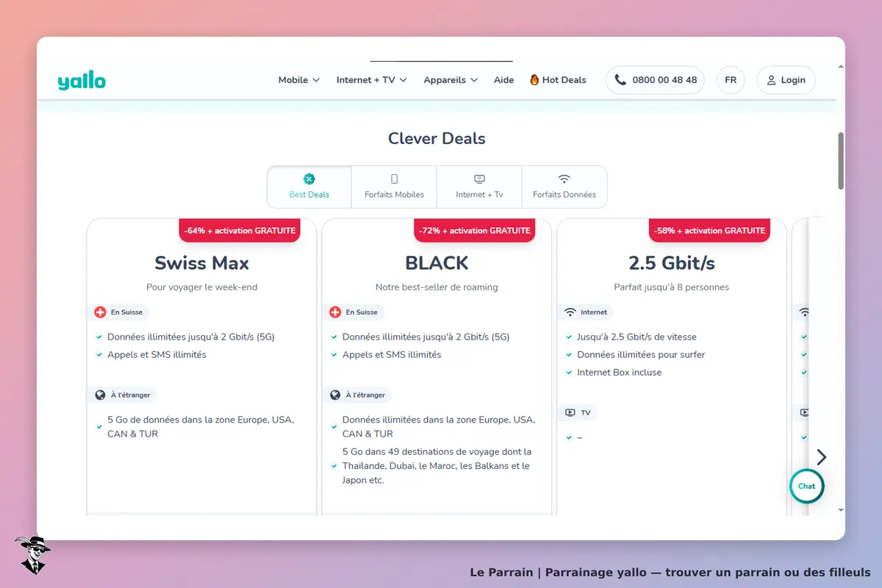Click the checkmark beside Internet Box incluse
Image resolution: width=882 pixels, height=588 pixels.
tap(569, 373)
